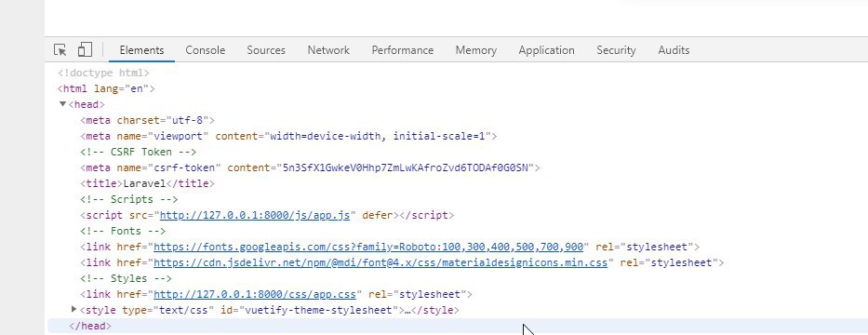Image resolution: width=868 pixels, height=335 pixels.
Task: Select the CSRF Token comment line
Action: [x=138, y=152]
